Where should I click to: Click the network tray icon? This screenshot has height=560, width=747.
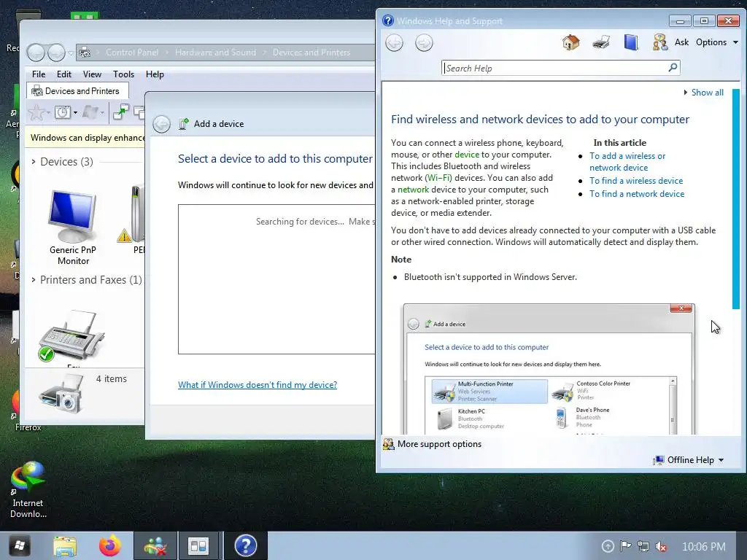coord(643,546)
